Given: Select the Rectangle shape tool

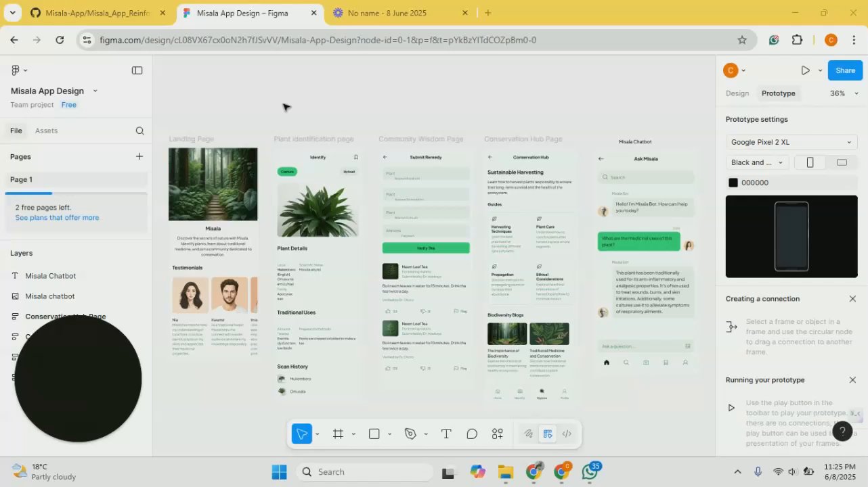Looking at the screenshot, I should click(x=374, y=434).
